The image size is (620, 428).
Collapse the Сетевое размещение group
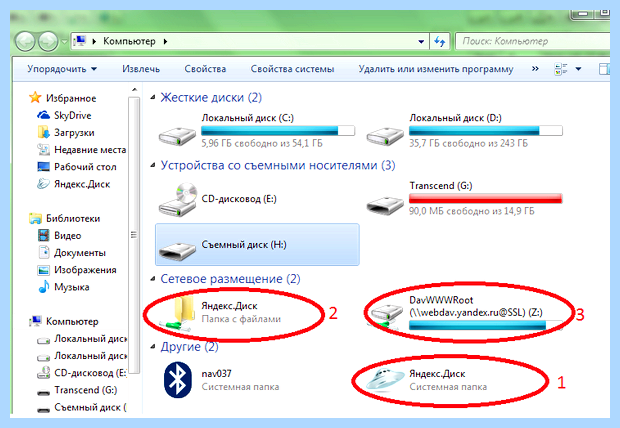(153, 279)
